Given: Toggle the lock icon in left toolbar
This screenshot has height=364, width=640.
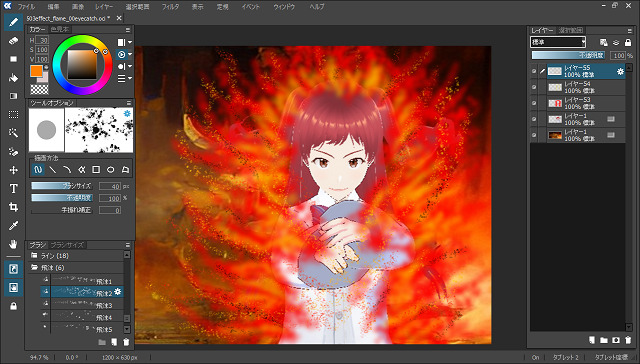Looking at the screenshot, I should click(x=13, y=306).
